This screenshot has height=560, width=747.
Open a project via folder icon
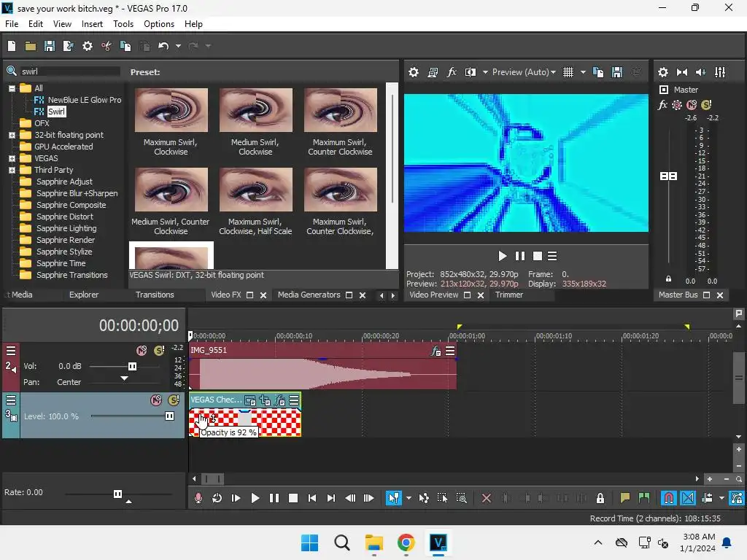(x=31, y=46)
